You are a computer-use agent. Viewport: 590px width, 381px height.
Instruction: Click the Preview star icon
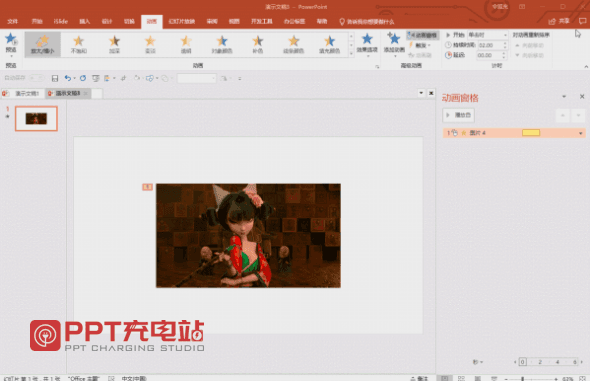[x=11, y=39]
